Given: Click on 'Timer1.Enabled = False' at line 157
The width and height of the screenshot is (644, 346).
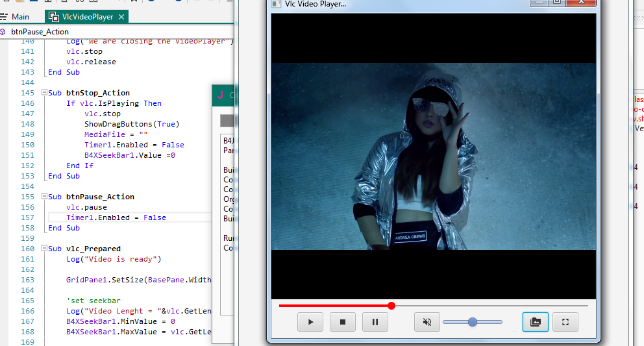Looking at the screenshot, I should coord(116,217).
